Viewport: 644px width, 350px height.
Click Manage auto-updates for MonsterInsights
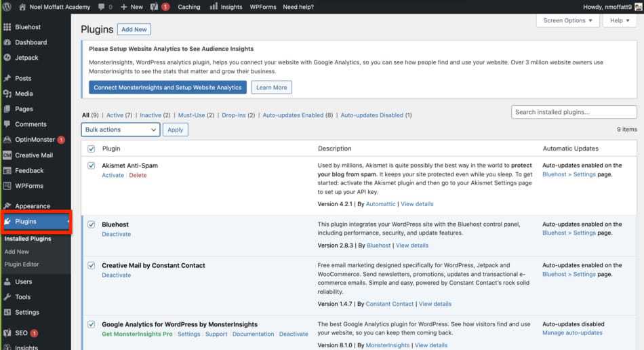pos(572,333)
